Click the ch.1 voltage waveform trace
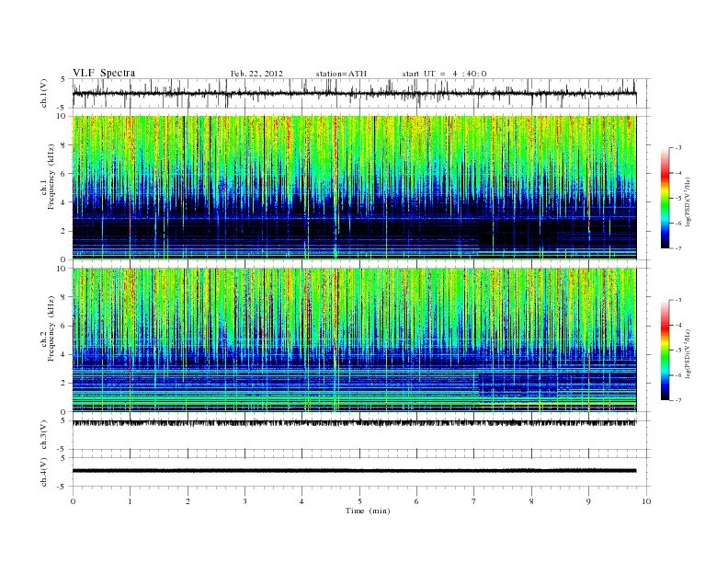728x563 pixels. (354, 93)
